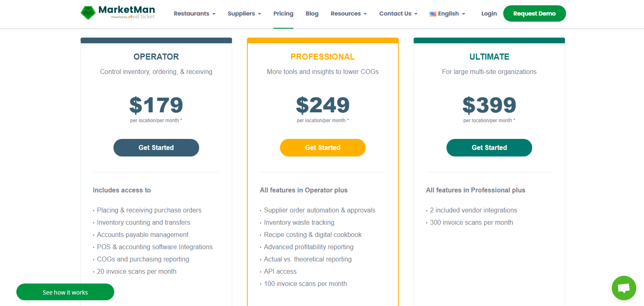
Task: Expand the Suppliers dropdown
Action: [244, 13]
